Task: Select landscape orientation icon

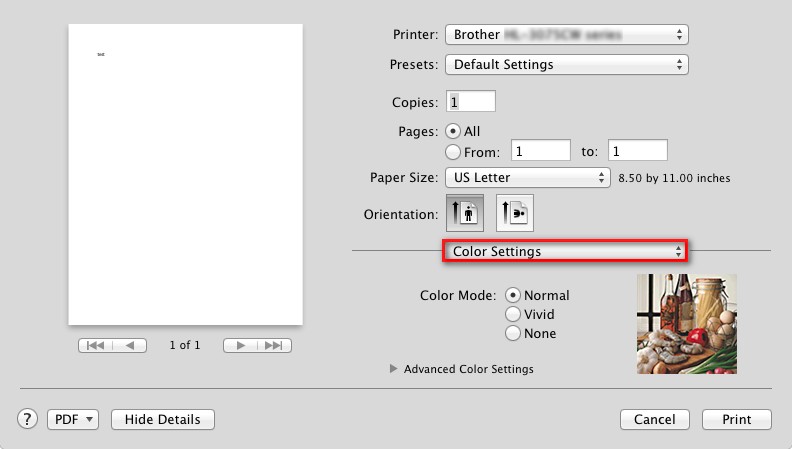Action: click(514, 213)
